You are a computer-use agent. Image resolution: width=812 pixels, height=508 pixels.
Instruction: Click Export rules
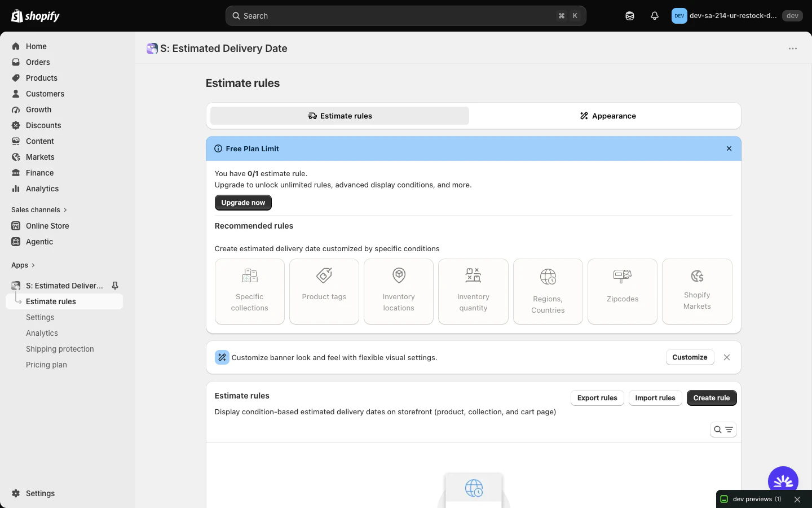pos(597,398)
